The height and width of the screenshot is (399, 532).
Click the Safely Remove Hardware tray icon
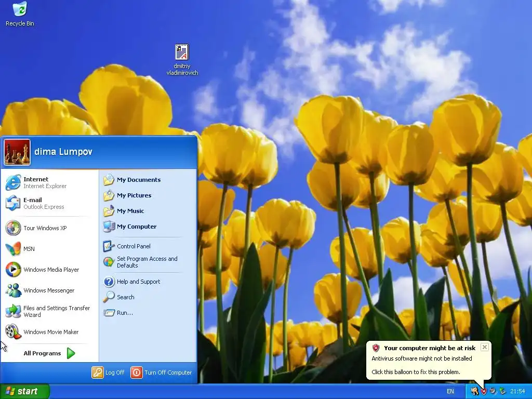tap(502, 392)
